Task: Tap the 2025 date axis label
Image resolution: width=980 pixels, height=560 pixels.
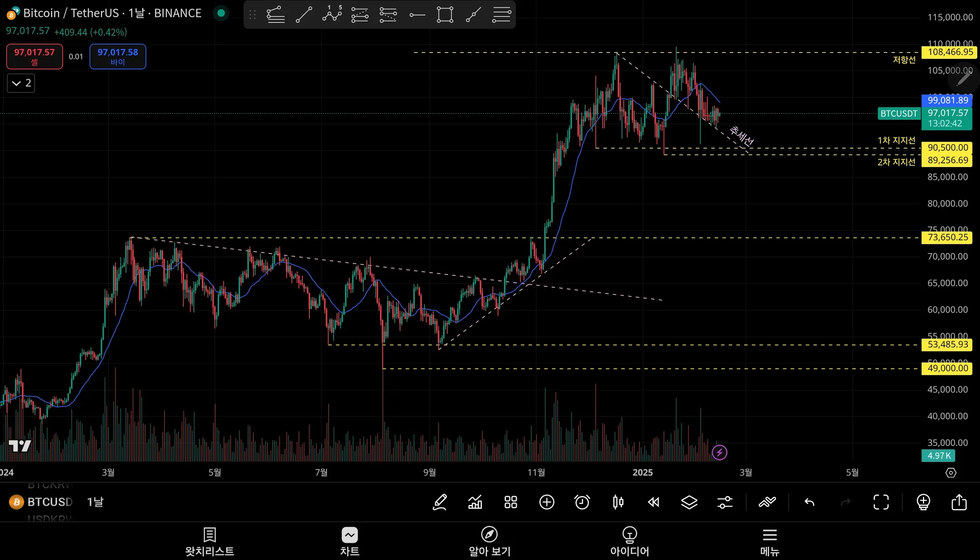Action: click(643, 472)
